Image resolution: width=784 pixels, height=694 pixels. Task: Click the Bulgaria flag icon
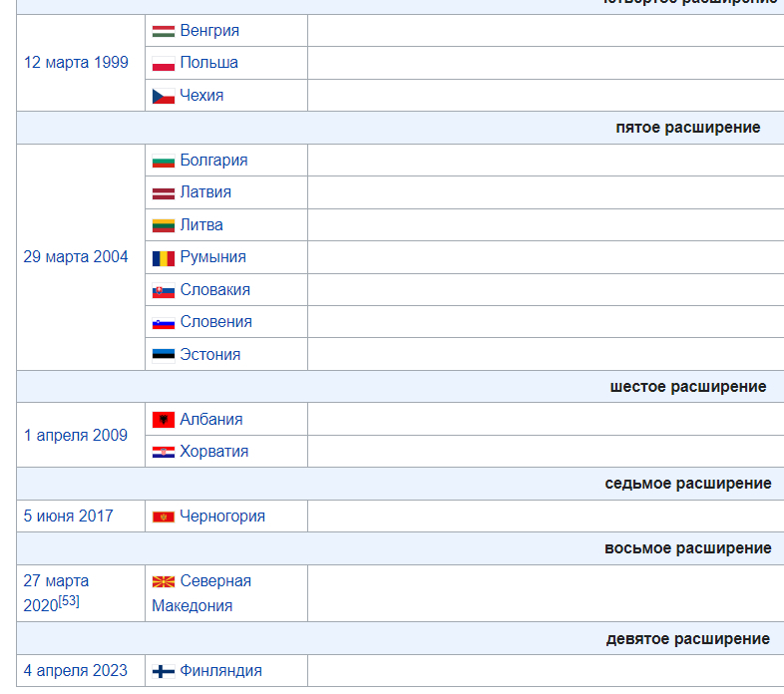[164, 161]
